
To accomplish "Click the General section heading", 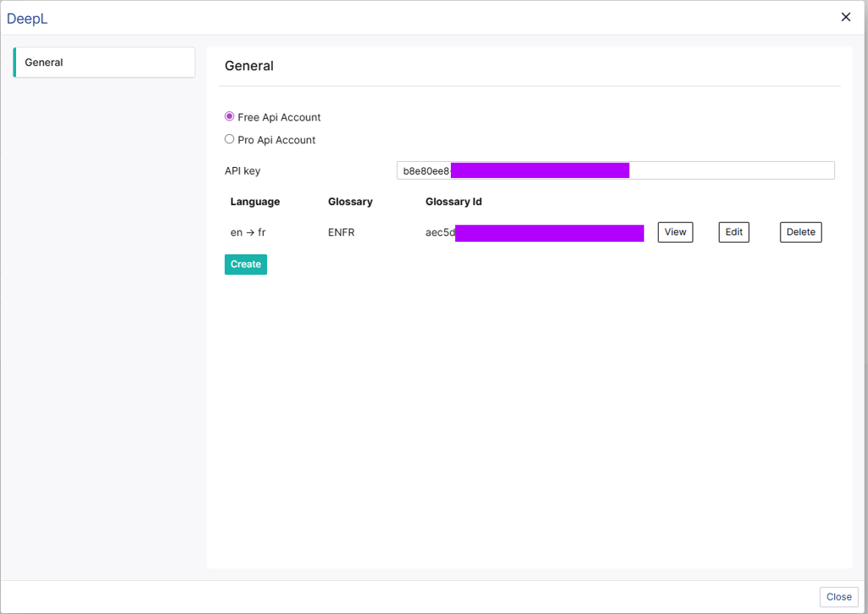I will [x=249, y=66].
